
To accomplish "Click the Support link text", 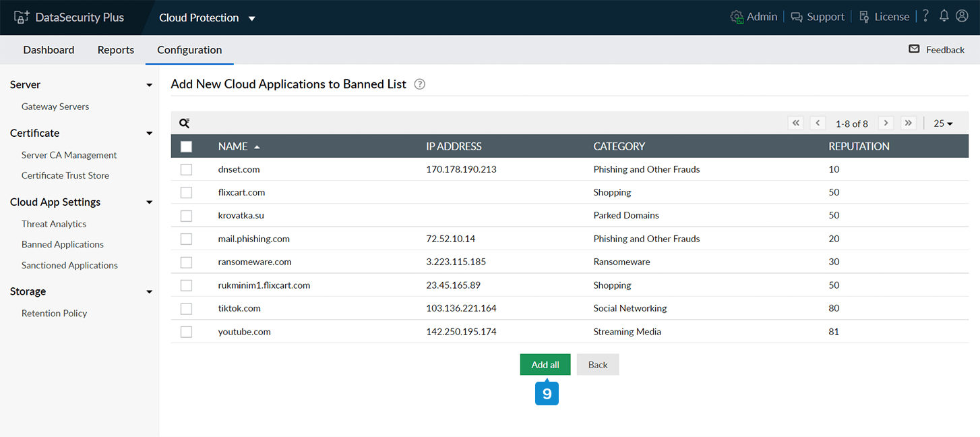I will 826,17.
